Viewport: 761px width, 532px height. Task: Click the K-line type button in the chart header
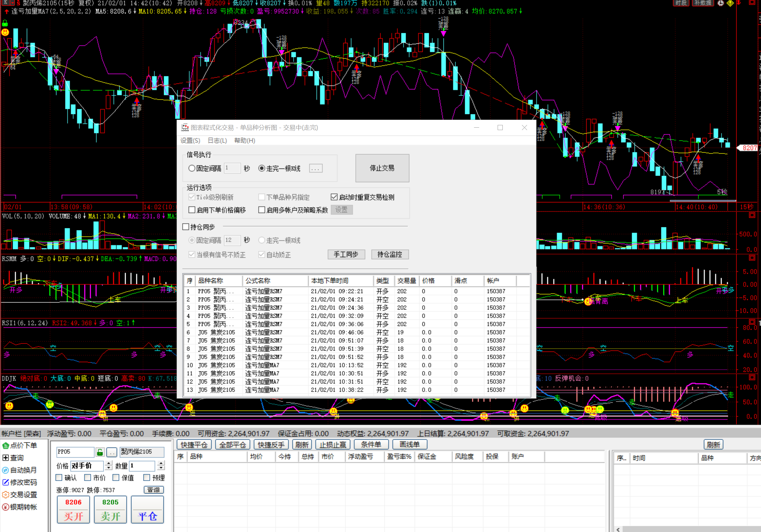pos(5,2)
